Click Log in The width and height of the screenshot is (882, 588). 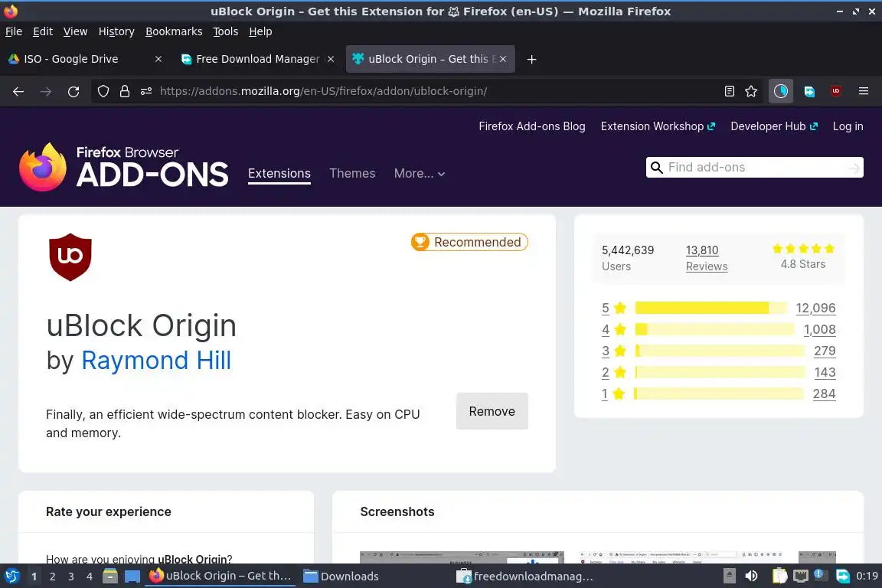[x=848, y=126]
